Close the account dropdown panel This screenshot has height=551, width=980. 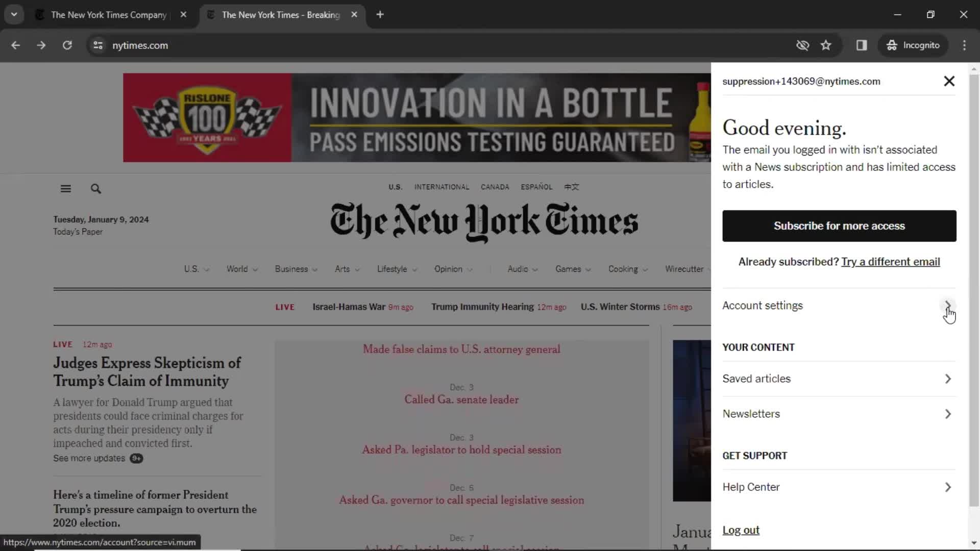point(948,81)
